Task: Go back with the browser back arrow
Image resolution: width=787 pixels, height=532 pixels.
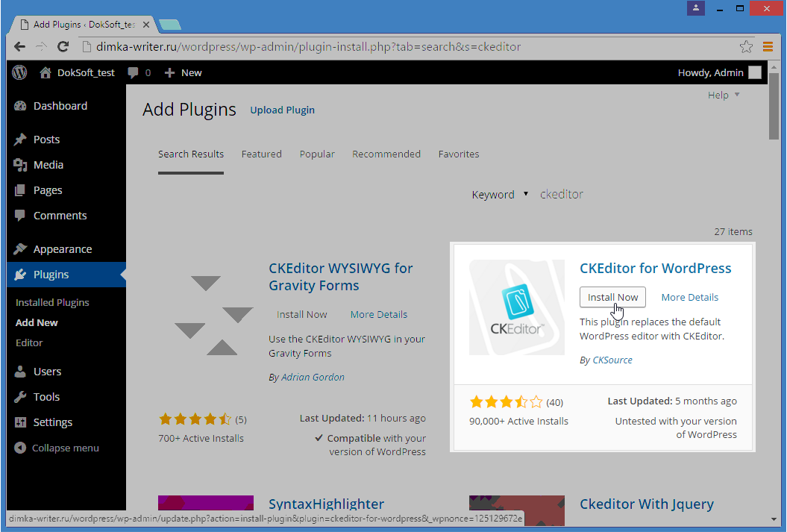Action: tap(19, 47)
